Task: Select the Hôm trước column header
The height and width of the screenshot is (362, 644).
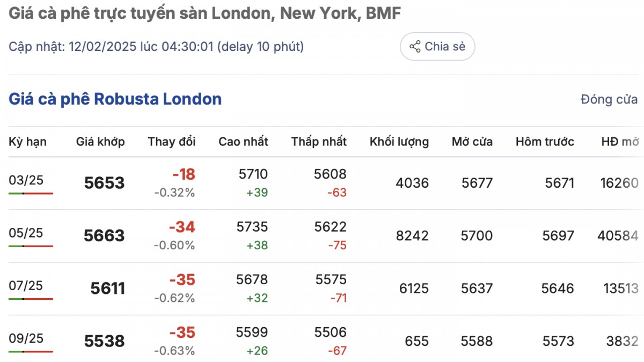Action: pyautogui.click(x=545, y=142)
